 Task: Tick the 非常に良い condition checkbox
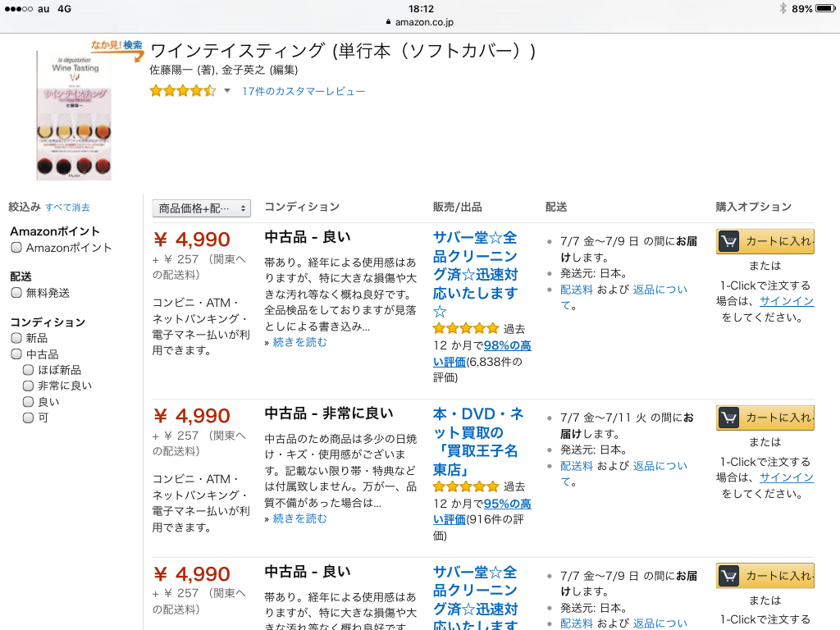(29, 386)
